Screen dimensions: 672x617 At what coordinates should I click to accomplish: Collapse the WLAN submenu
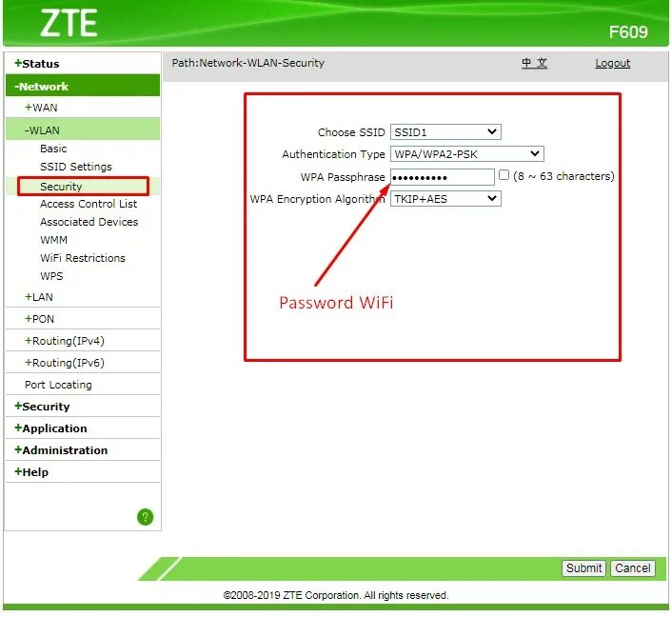(83, 129)
